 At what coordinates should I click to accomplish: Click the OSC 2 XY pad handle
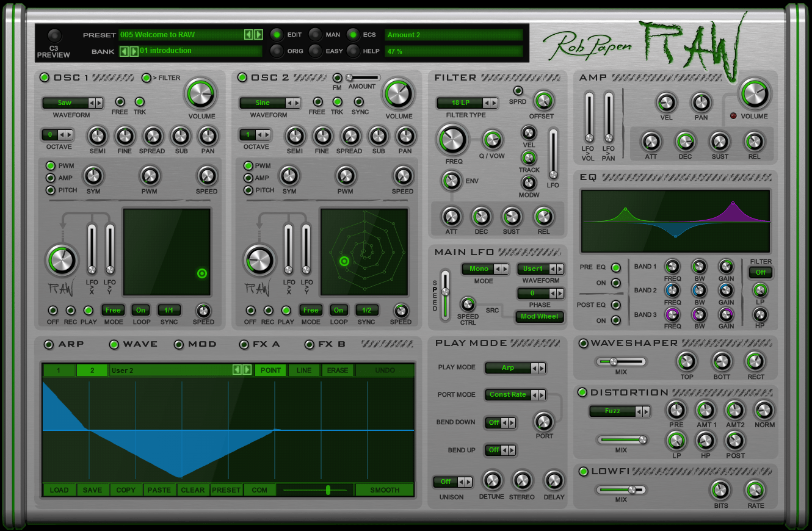344,261
